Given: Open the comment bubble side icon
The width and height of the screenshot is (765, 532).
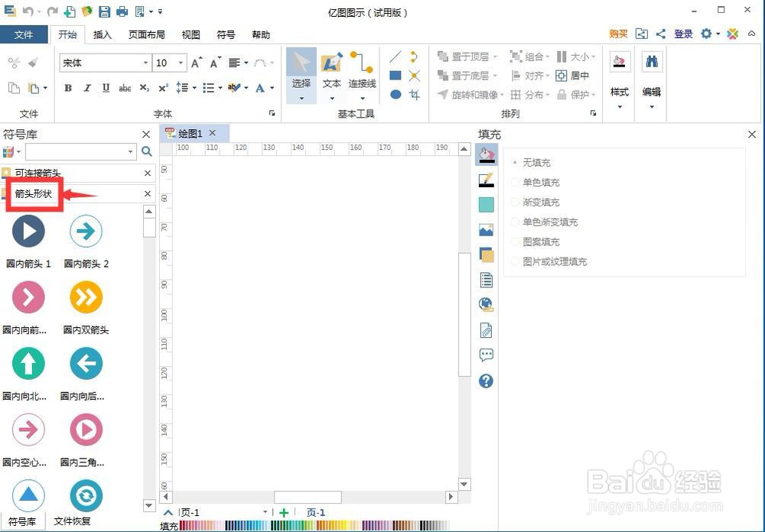Looking at the screenshot, I should pyautogui.click(x=486, y=355).
